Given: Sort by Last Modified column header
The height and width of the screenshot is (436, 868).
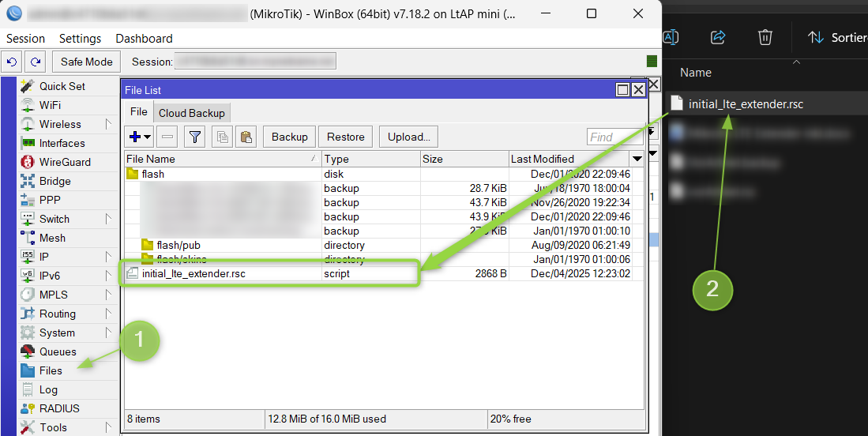Looking at the screenshot, I should coord(570,160).
